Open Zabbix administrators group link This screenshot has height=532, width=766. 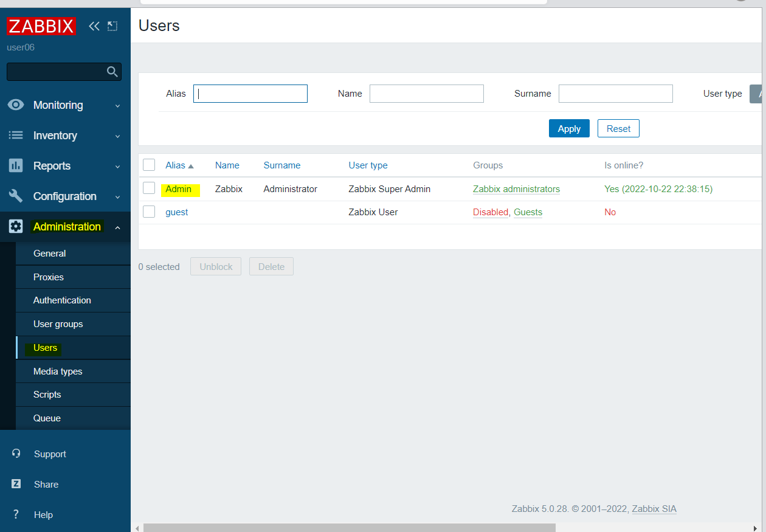(x=516, y=189)
